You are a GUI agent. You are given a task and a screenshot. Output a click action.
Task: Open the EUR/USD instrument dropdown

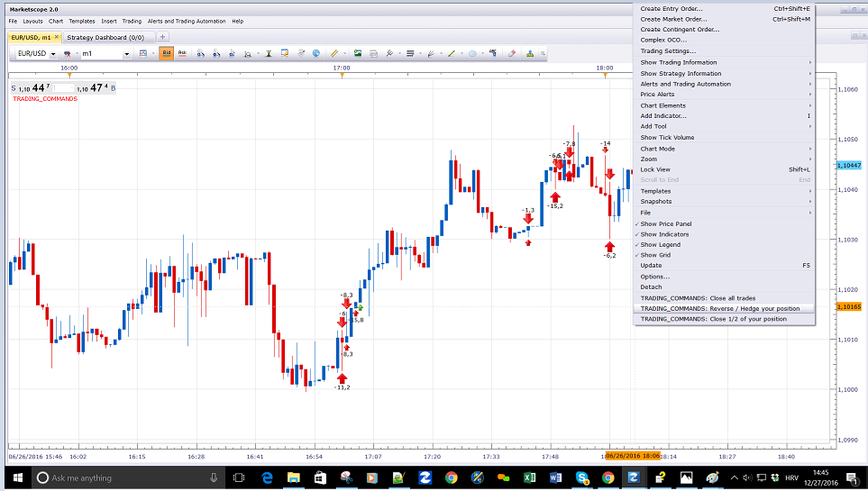tap(53, 54)
